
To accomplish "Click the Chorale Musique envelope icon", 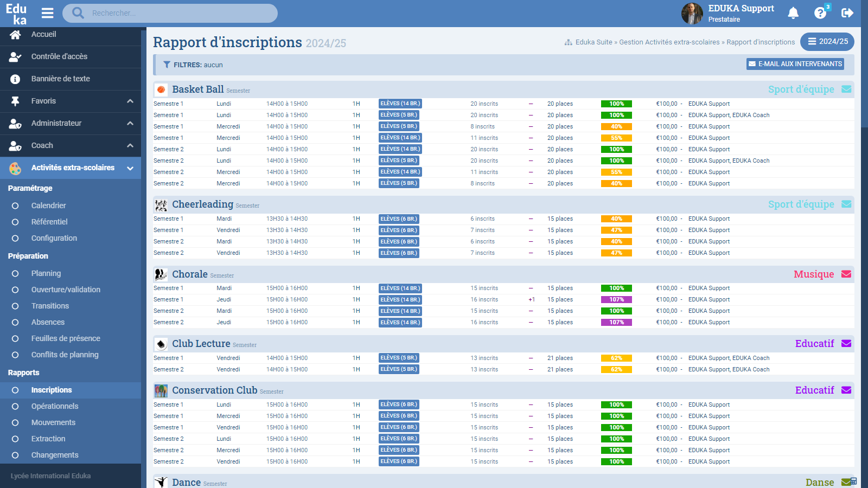I will pos(846,274).
